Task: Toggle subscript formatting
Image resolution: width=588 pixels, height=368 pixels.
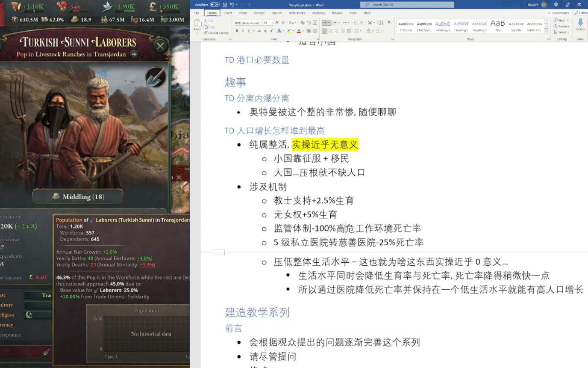Action: pos(265,31)
